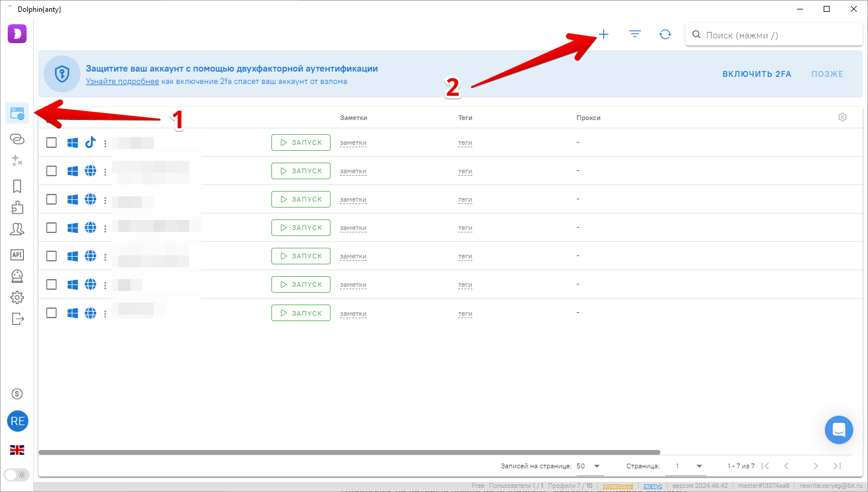Go to the previous page arrow

point(786,466)
